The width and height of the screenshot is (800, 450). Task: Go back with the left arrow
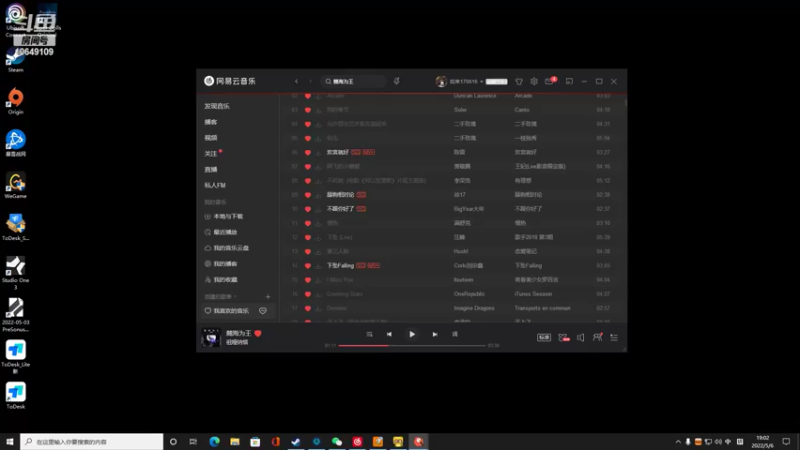click(x=296, y=81)
